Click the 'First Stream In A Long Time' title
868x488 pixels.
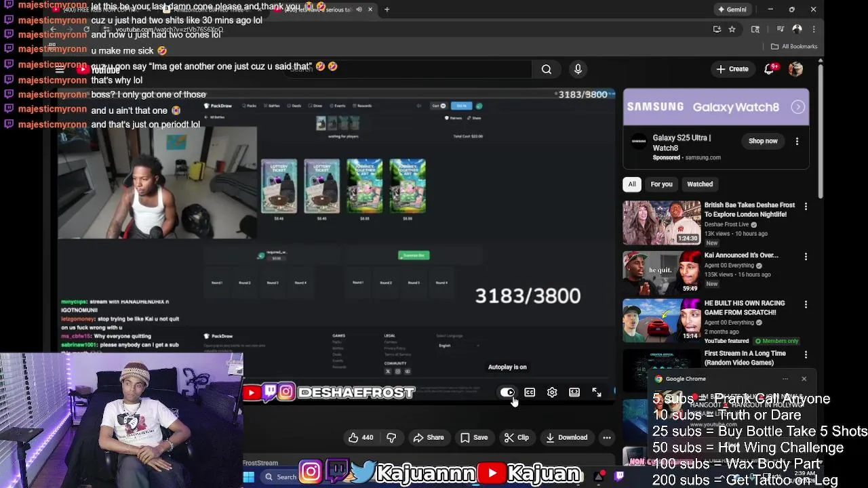coord(745,358)
